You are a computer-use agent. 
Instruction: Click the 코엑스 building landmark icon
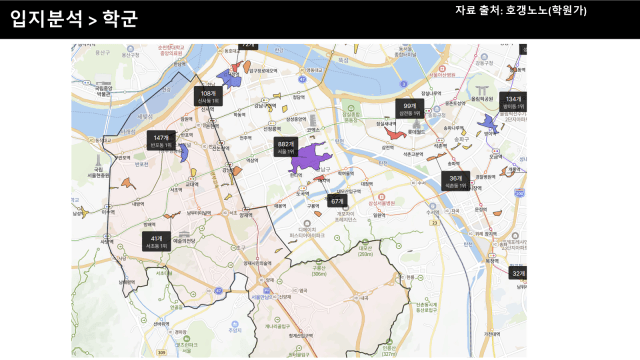point(313,120)
